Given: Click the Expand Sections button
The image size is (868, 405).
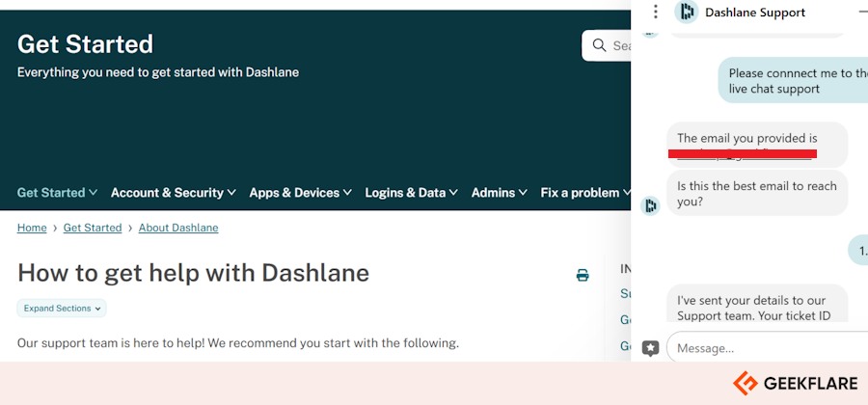Looking at the screenshot, I should coord(62,309).
